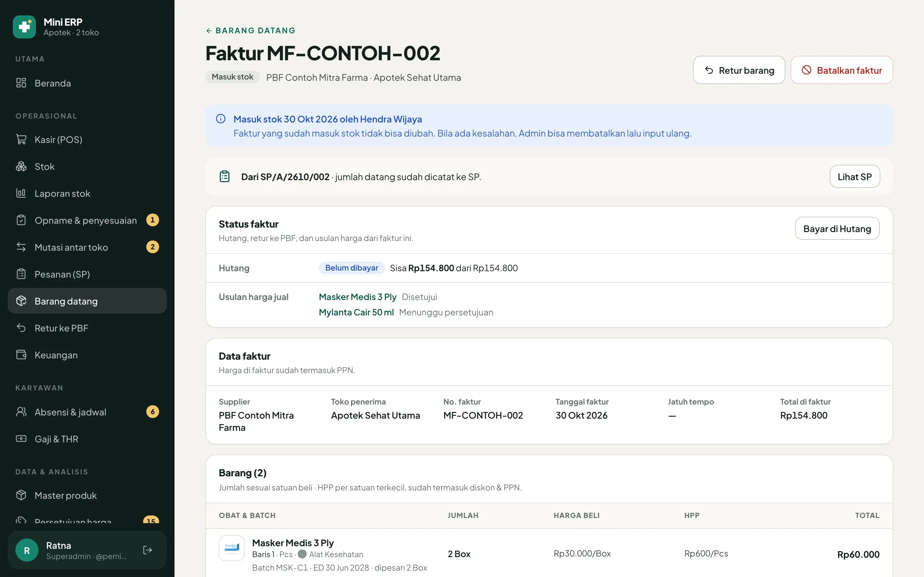
Task: Click the Stok boxes icon
Action: 21,166
